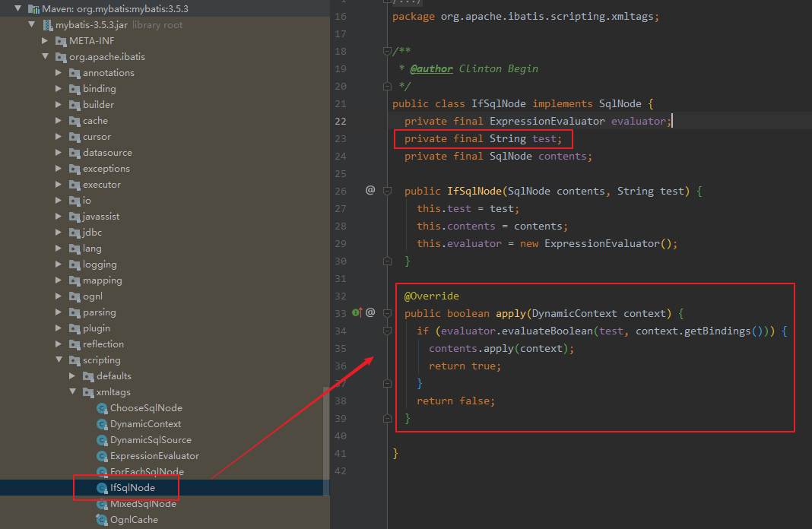Click 'contents.apply(context);' on line 35
This screenshot has height=529, width=812.
pyautogui.click(x=501, y=348)
